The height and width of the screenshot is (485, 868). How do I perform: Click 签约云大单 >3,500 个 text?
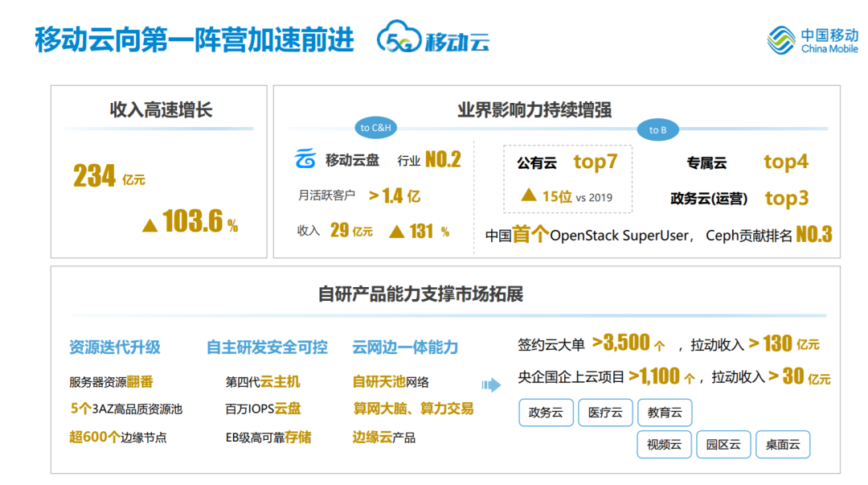coord(592,343)
